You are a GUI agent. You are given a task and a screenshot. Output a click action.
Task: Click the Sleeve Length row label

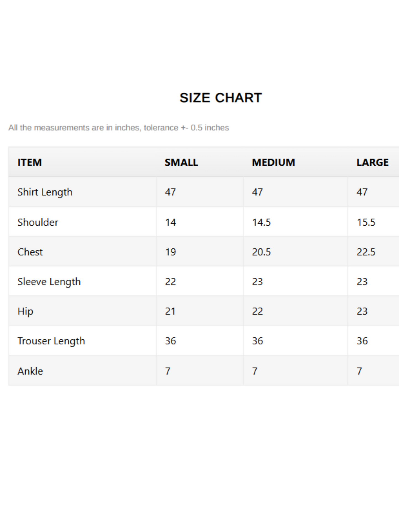tap(49, 282)
